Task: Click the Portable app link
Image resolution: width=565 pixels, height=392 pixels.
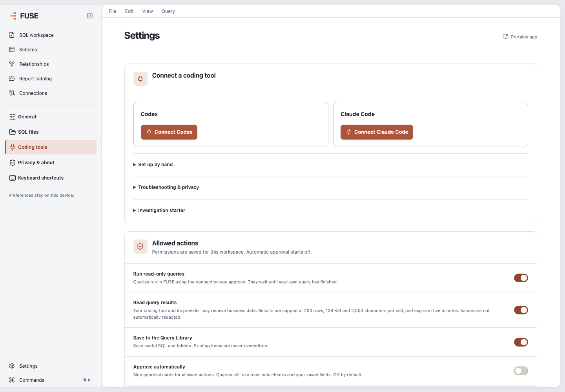Action: click(520, 37)
